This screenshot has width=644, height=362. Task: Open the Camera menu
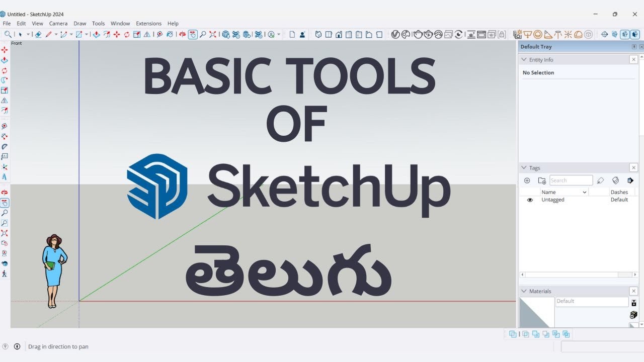58,24
